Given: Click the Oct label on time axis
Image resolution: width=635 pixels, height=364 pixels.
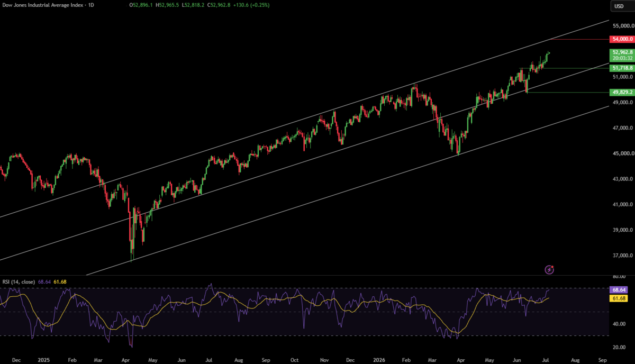Looking at the screenshot, I should 294,359.
